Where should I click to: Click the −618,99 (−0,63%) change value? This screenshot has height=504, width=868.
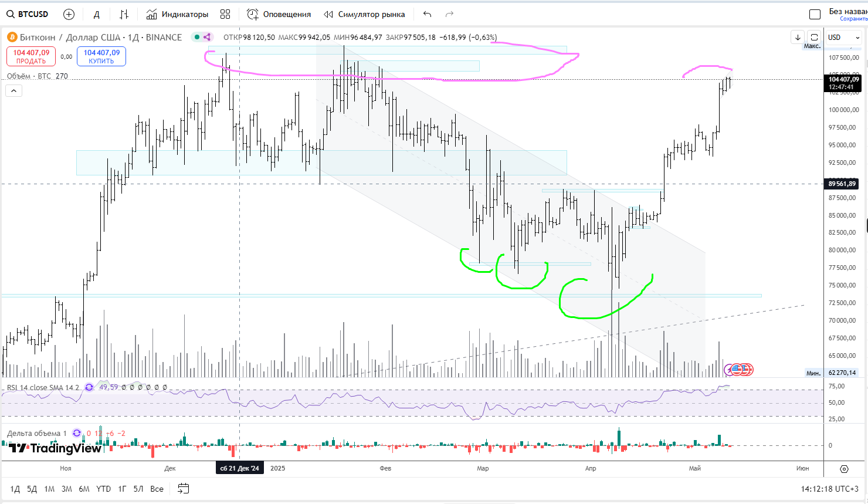pyautogui.click(x=468, y=37)
